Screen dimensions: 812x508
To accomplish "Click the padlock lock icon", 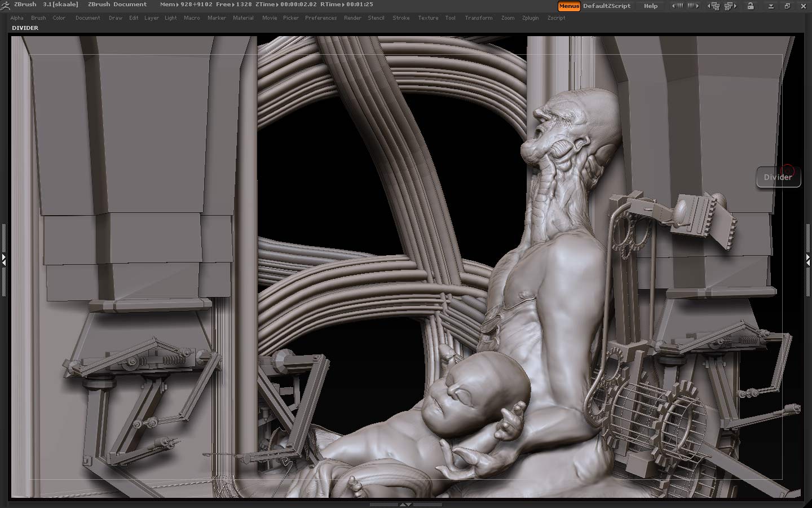I will [751, 6].
